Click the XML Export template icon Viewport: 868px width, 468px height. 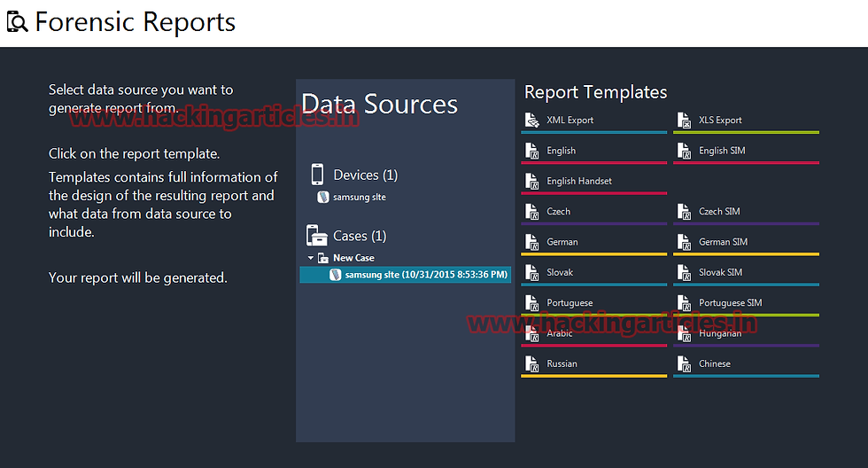click(532, 121)
